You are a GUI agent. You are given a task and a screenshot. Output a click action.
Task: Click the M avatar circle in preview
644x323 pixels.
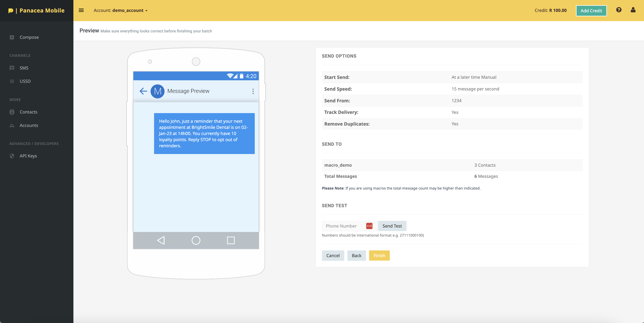(x=158, y=91)
